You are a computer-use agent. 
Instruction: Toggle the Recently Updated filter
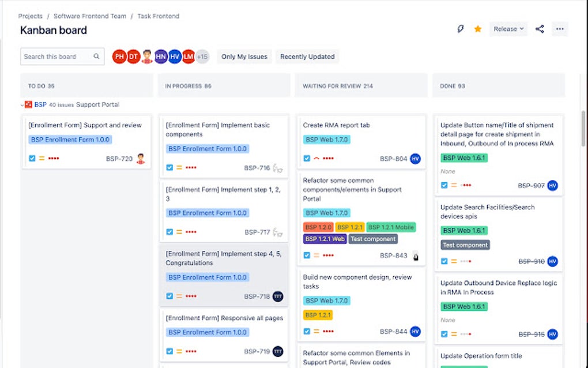tap(306, 57)
